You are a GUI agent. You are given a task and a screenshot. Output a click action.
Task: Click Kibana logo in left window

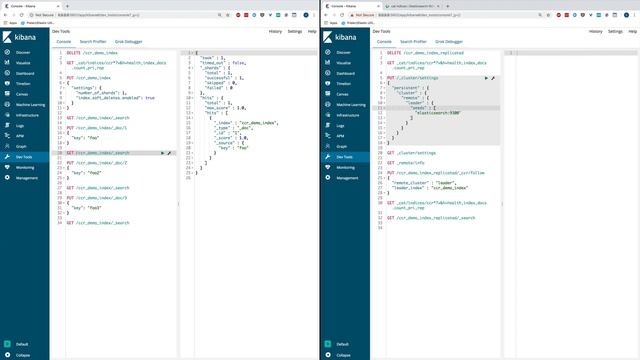tap(19, 37)
